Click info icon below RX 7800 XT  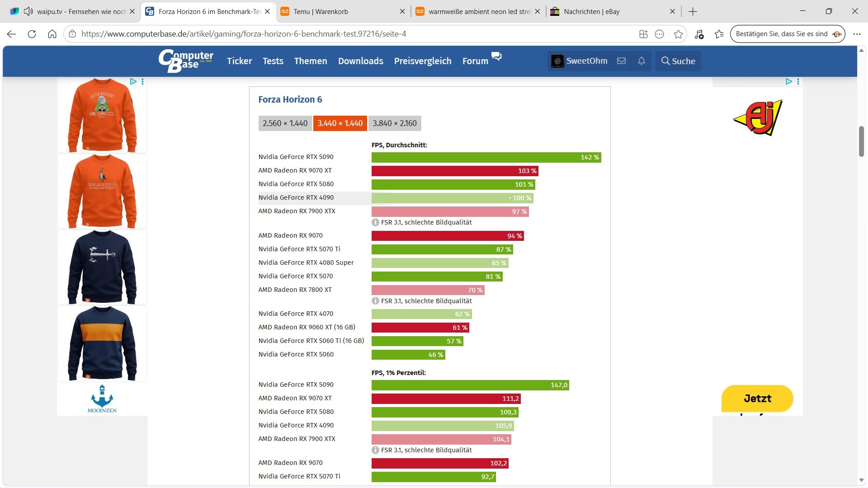(x=375, y=301)
